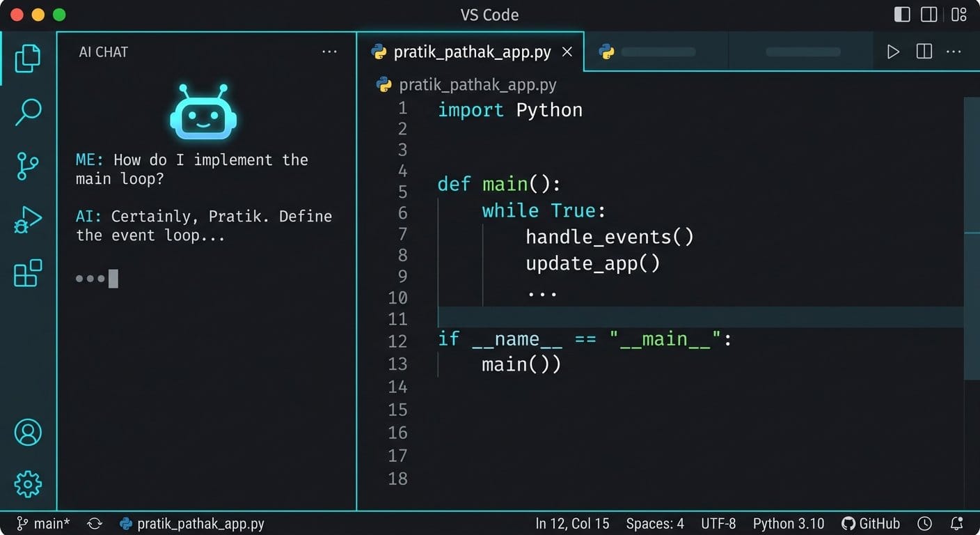This screenshot has width=980, height=535.
Task: Click the notifications bell in status bar
Action: [x=957, y=524]
